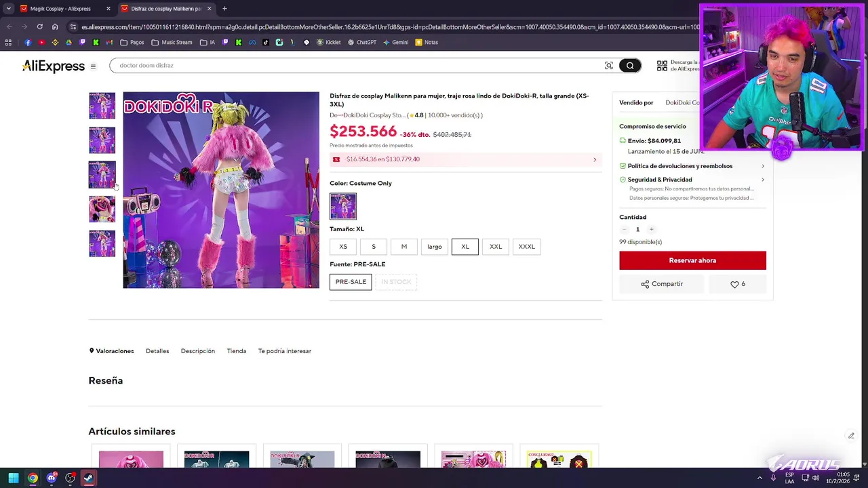Open the Gemini bookmark
868x488 pixels.
tap(395, 42)
